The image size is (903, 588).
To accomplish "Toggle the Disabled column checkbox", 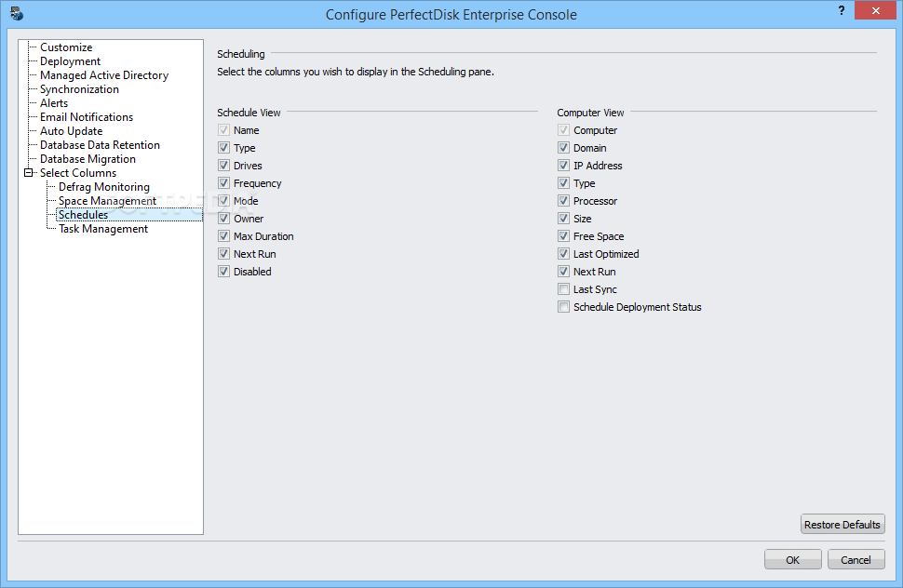I will [x=224, y=272].
